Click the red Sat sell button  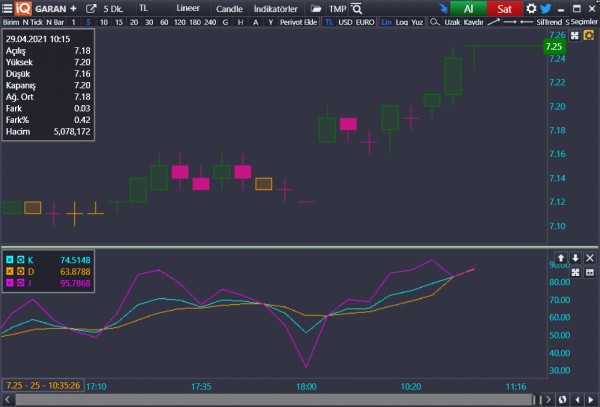click(x=503, y=8)
